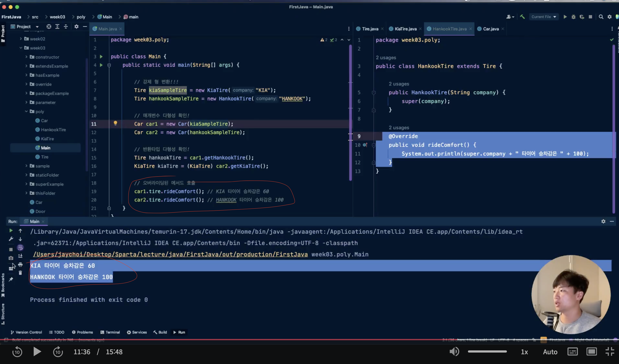
Task: Open the Current File run configuration dropdown
Action: pyautogui.click(x=544, y=17)
